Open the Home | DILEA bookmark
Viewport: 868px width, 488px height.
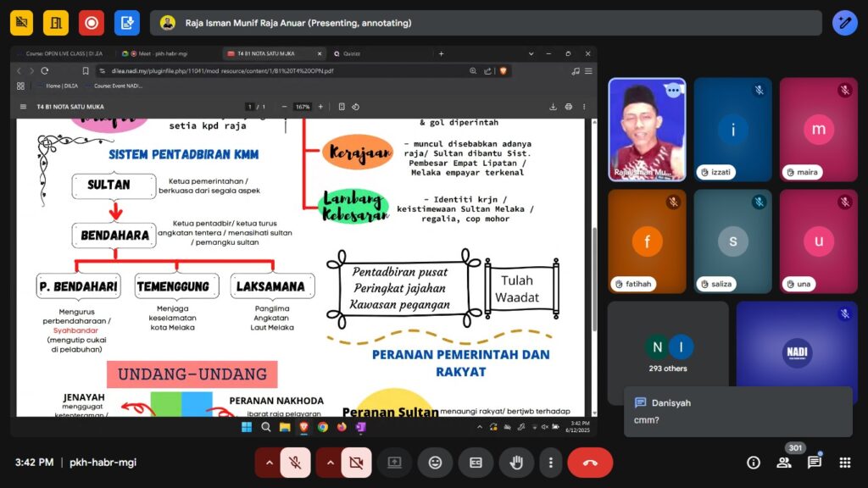(61, 86)
